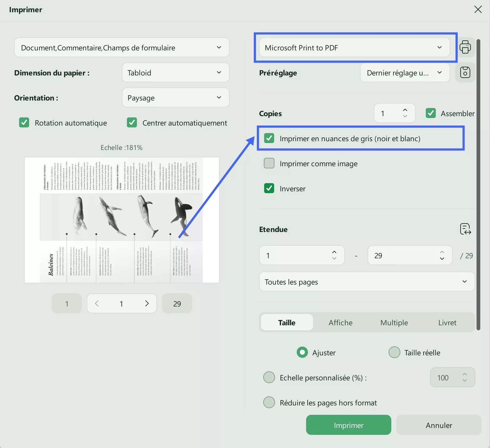490x448 pixels.
Task: Click the Annuler button
Action: click(x=439, y=425)
